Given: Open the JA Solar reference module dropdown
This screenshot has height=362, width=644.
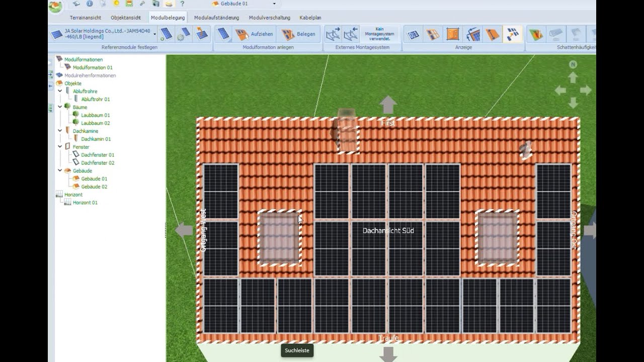Looking at the screenshot, I should [155, 35].
